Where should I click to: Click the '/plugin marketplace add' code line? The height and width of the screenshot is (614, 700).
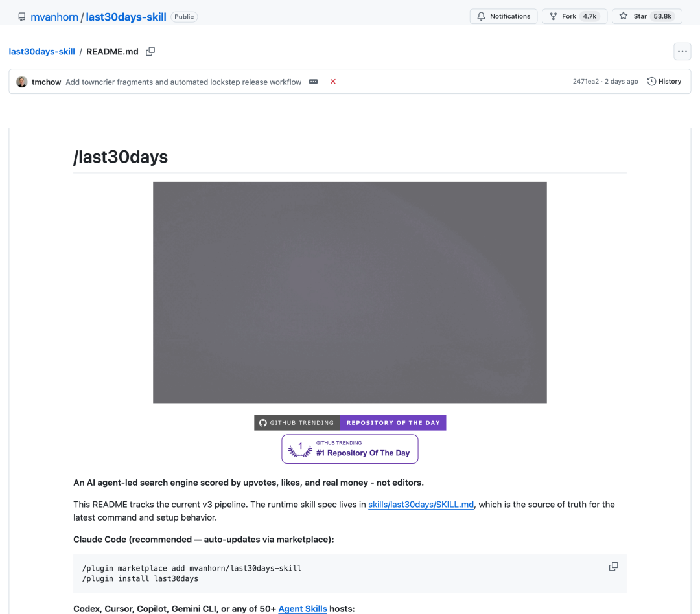pos(192,568)
